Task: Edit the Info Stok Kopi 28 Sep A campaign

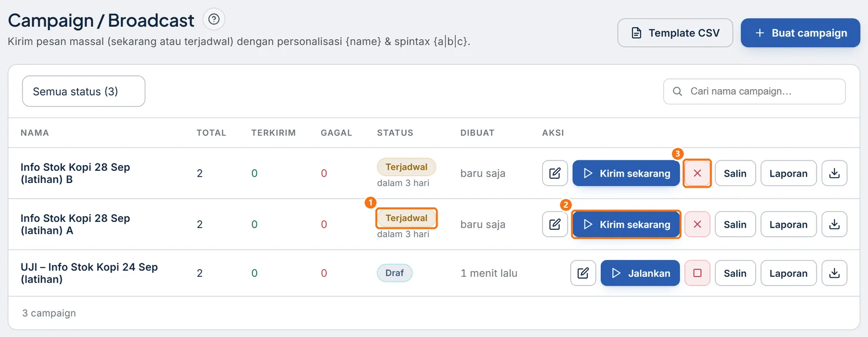Action: click(x=555, y=224)
